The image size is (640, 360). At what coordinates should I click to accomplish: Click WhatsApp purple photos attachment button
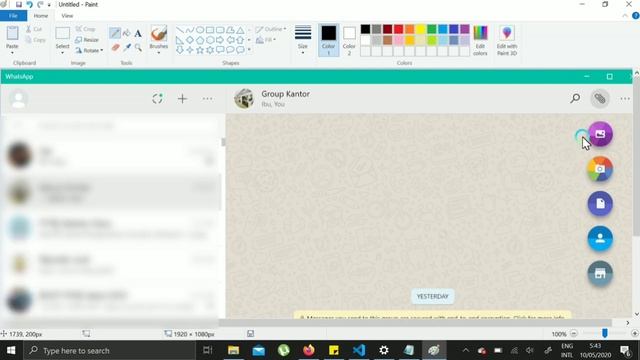[x=600, y=134]
